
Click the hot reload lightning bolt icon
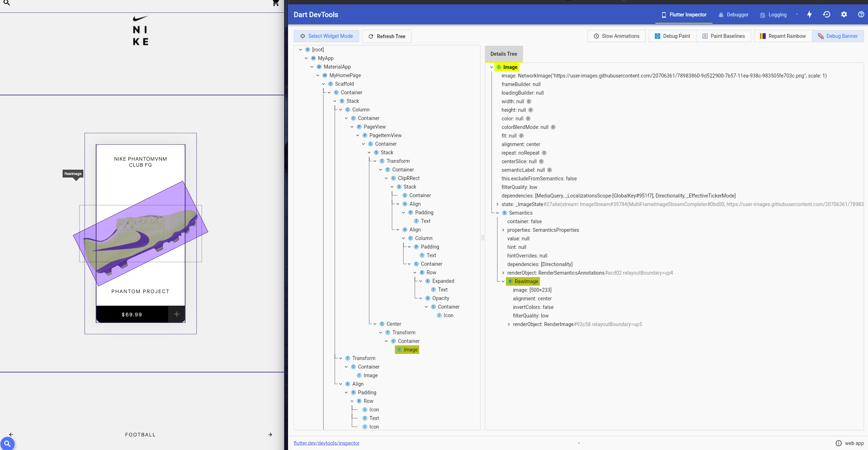coord(809,14)
